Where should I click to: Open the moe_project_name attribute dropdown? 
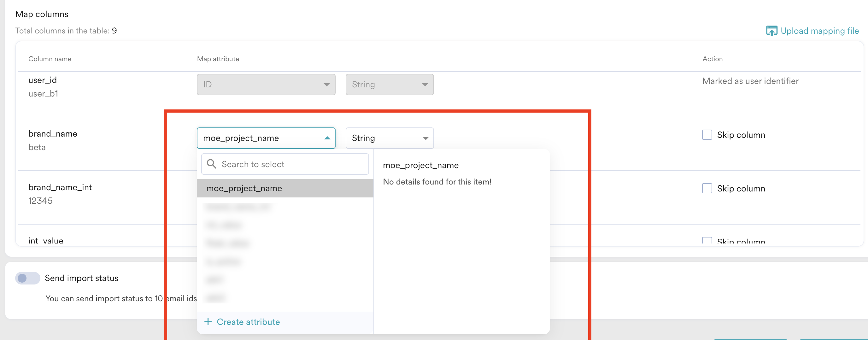266,138
